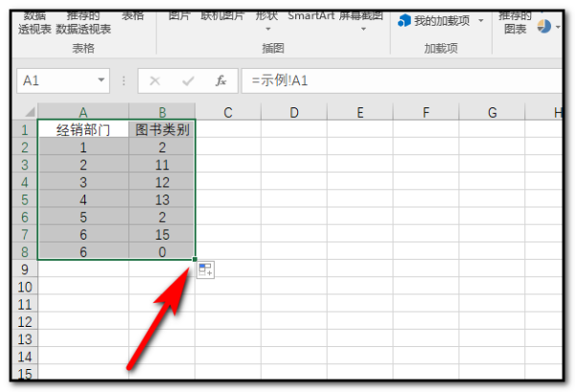Screen dimensions: 575x392
Task: Select column E header
Action: pyautogui.click(x=359, y=111)
